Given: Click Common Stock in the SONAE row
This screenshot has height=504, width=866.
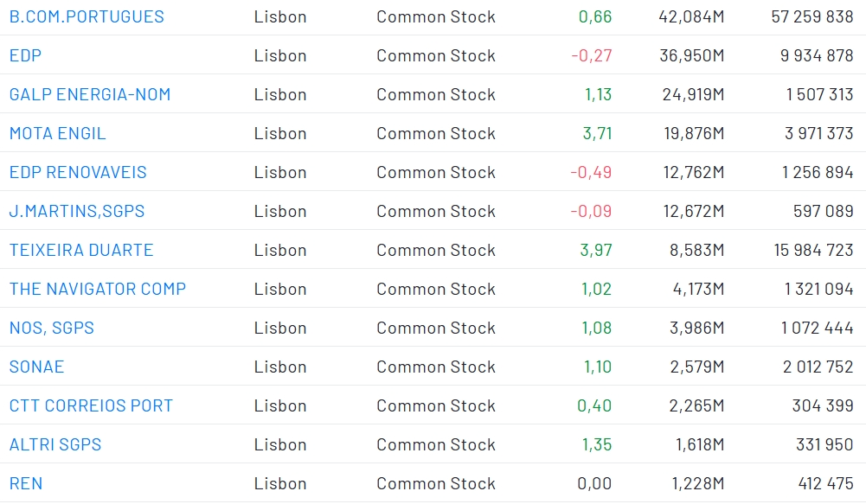Looking at the screenshot, I should pos(436,367).
